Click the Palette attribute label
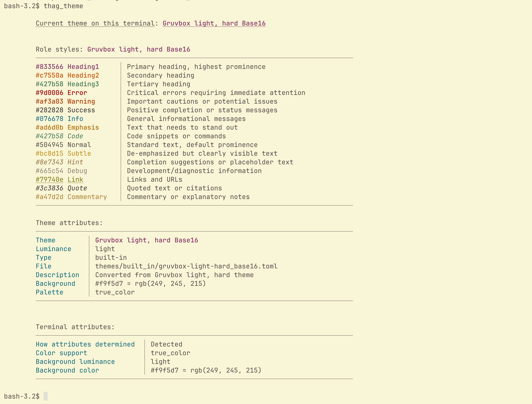The image size is (532, 404). tap(49, 292)
